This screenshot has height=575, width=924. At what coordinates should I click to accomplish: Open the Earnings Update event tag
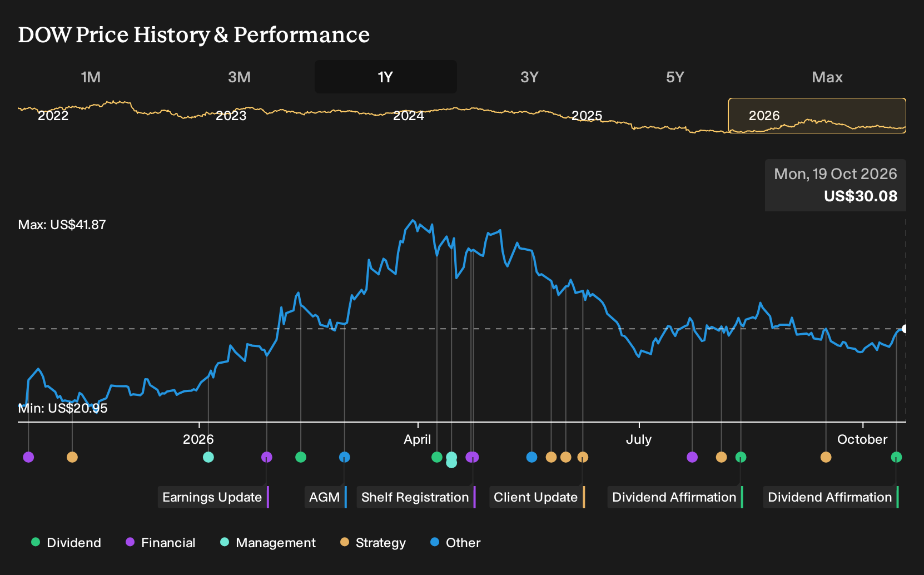213,497
